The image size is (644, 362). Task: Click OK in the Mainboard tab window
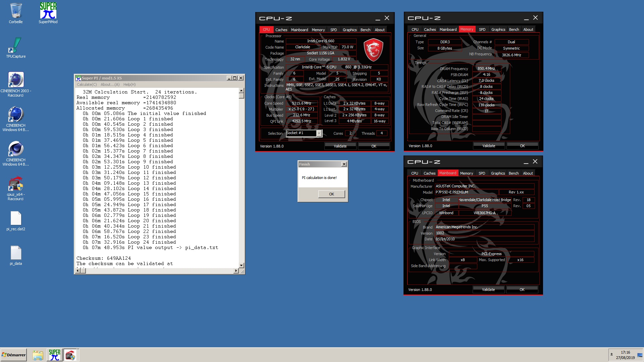[x=522, y=290]
